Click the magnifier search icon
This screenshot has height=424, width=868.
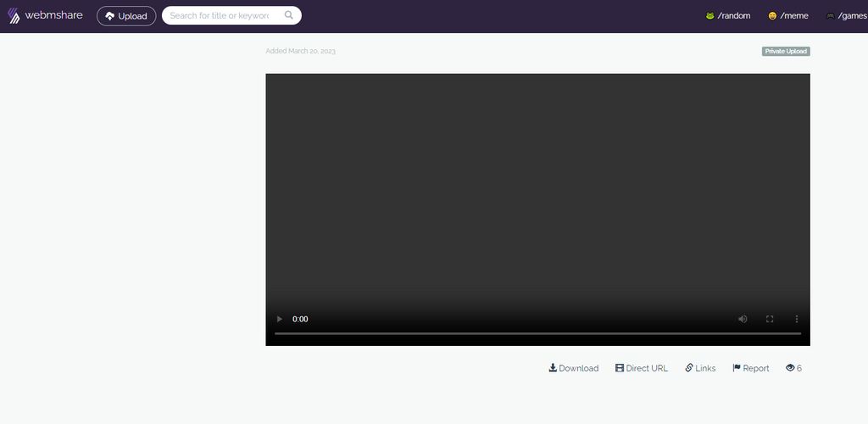[x=289, y=15]
